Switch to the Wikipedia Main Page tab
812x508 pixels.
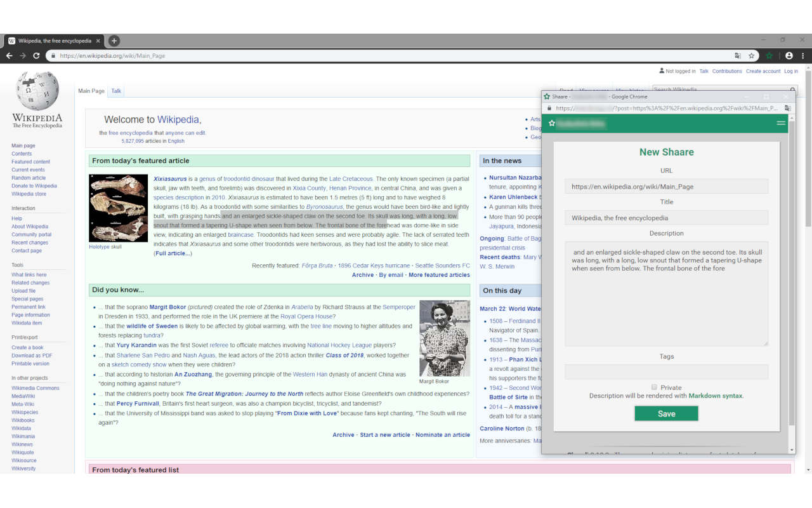[91, 91]
